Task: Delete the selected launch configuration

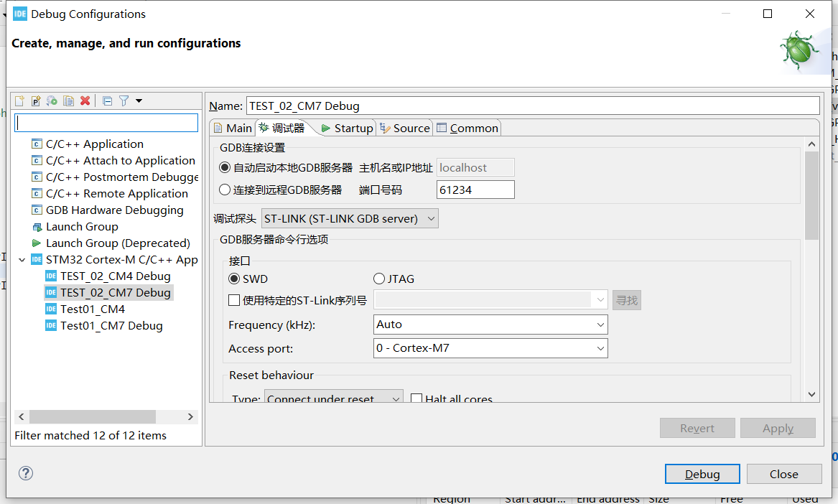Action: [85, 101]
